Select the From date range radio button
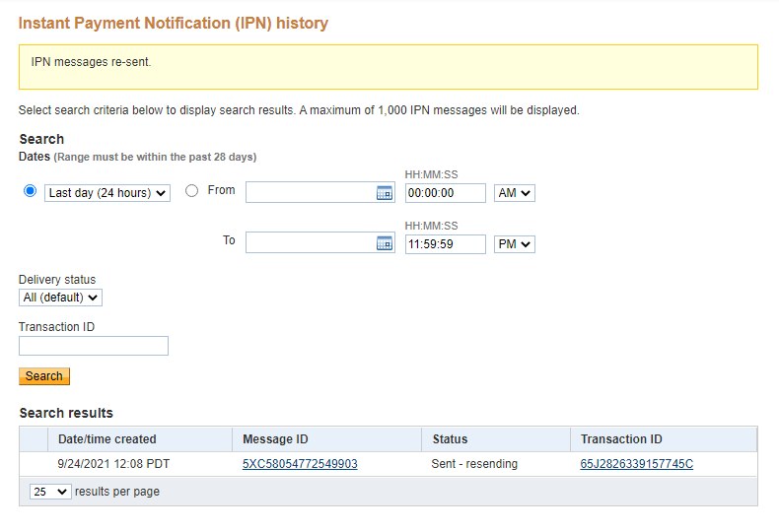 (x=191, y=191)
